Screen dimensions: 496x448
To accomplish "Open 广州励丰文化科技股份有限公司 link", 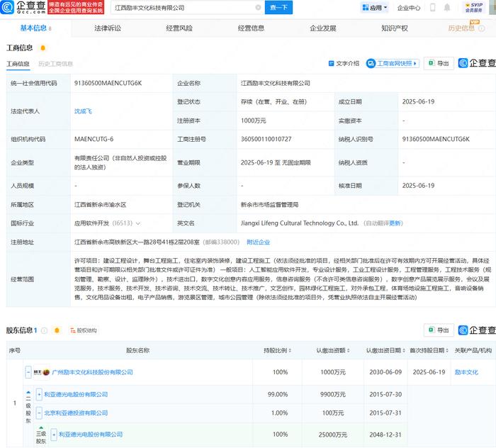I will 92,372.
